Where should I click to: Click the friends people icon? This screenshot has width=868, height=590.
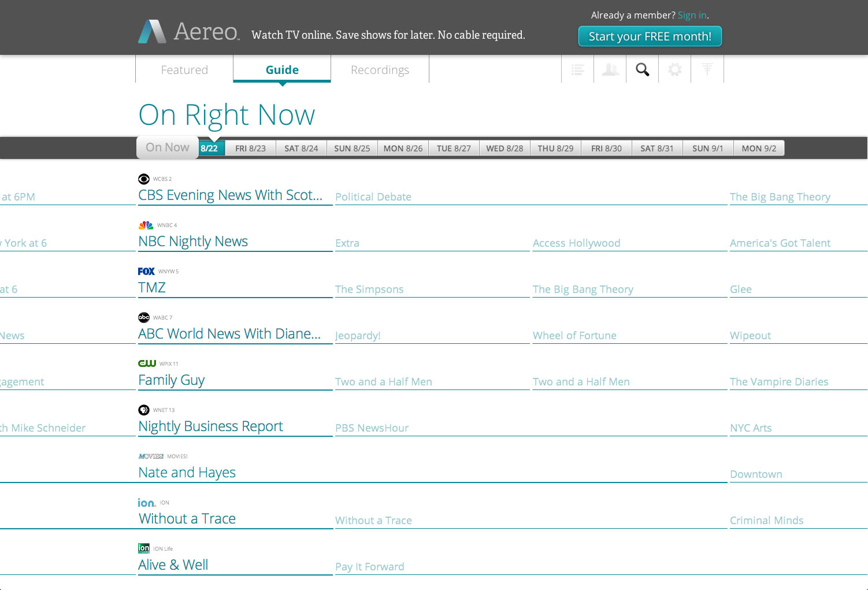610,70
